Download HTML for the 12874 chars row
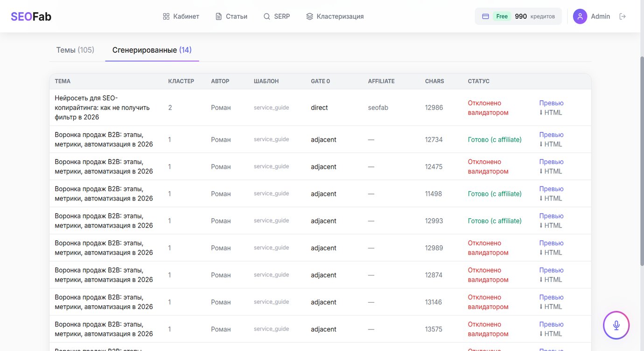644x351 pixels. [x=551, y=279]
